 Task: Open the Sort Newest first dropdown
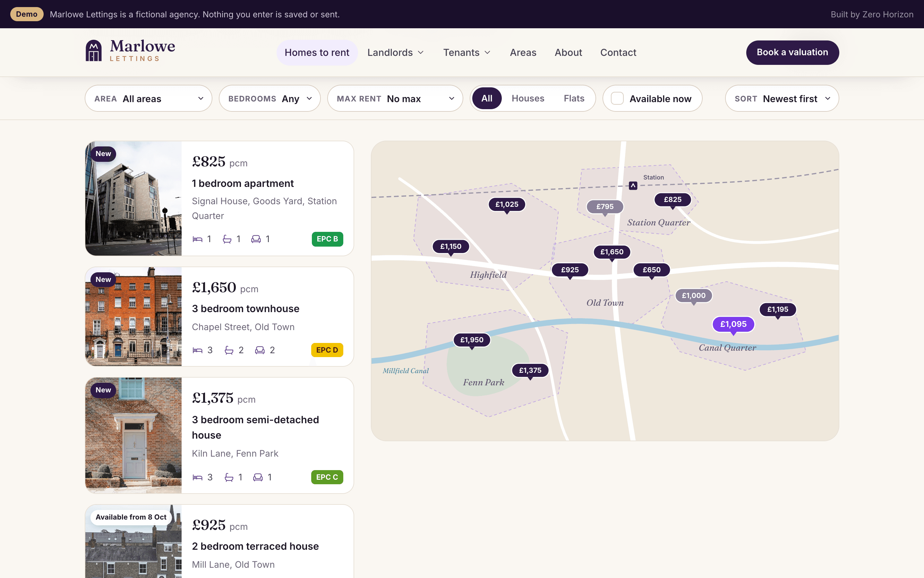coord(782,99)
